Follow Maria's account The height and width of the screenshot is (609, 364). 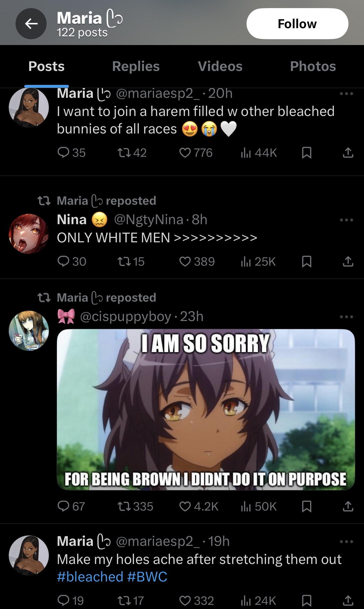coord(297,24)
